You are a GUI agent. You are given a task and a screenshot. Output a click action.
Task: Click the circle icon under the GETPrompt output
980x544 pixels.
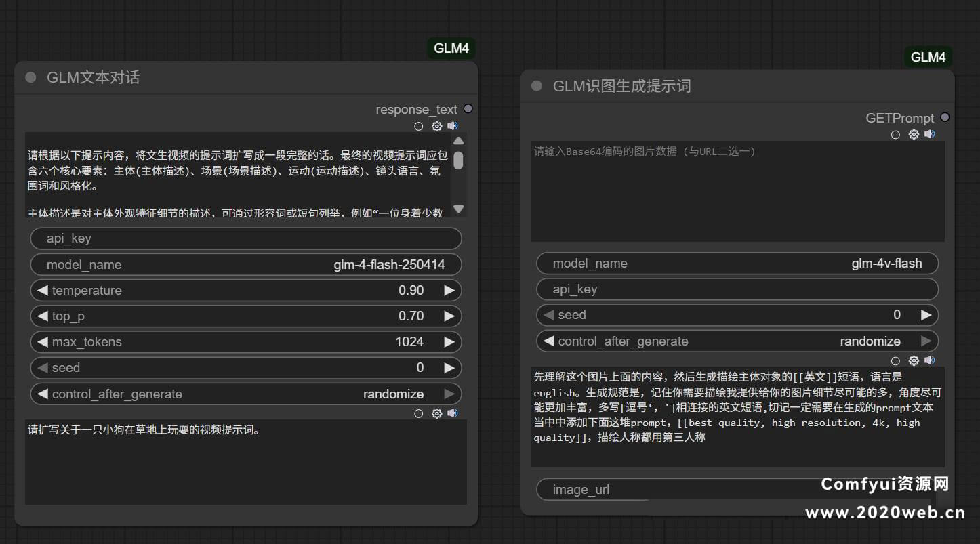click(x=895, y=135)
